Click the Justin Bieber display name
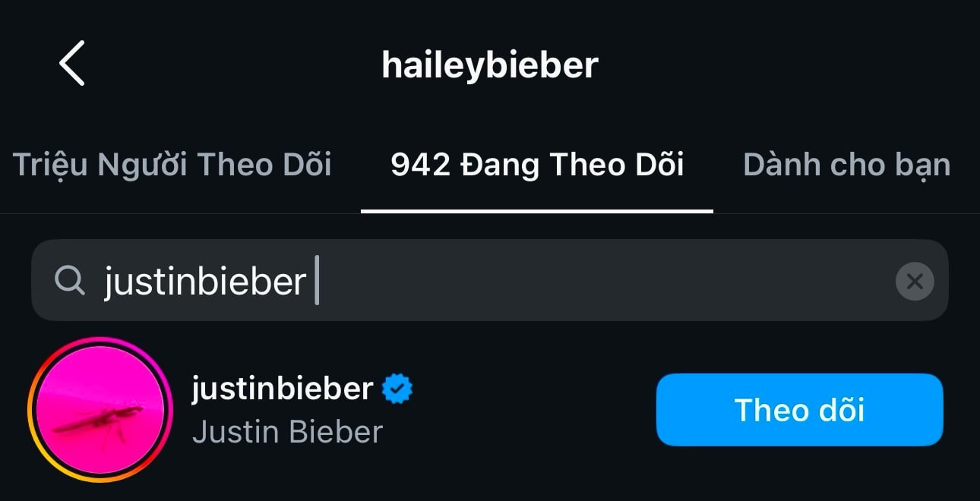This screenshot has width=980, height=501. [x=287, y=432]
